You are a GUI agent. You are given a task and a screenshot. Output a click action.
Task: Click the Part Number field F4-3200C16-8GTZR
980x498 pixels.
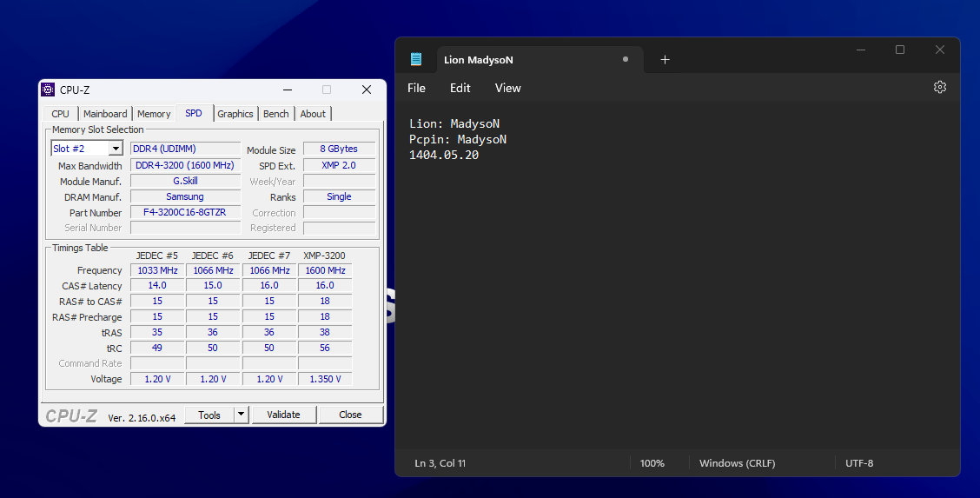tap(185, 212)
